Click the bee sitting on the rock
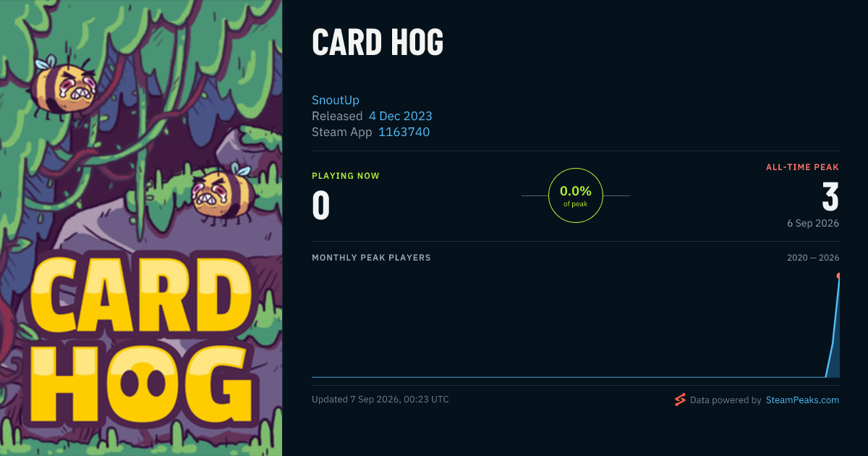 click(x=223, y=190)
